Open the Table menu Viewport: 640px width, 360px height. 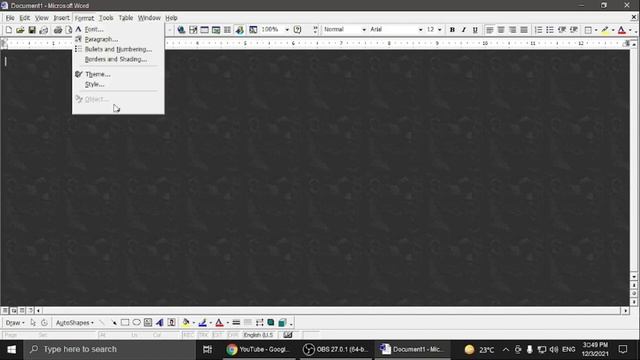pyautogui.click(x=126, y=18)
